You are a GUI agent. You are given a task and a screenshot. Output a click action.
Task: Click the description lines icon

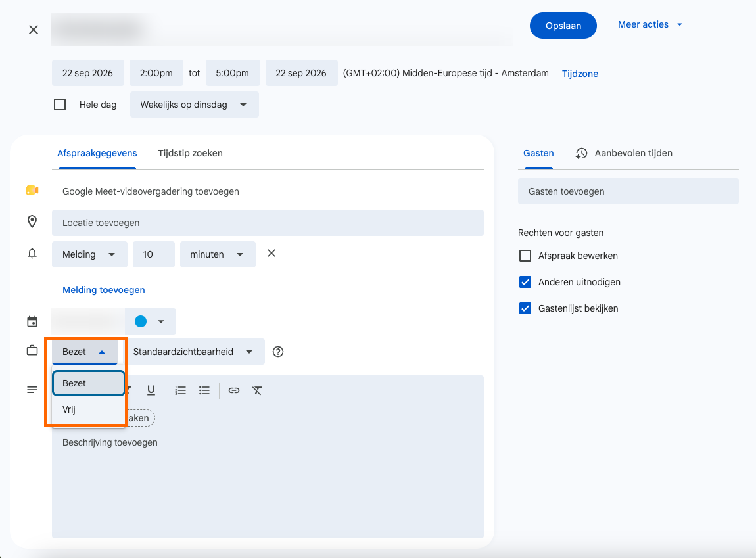32,390
